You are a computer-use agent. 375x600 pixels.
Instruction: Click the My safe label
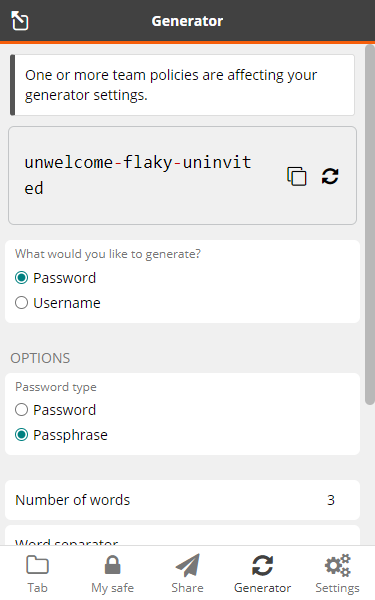tap(112, 588)
